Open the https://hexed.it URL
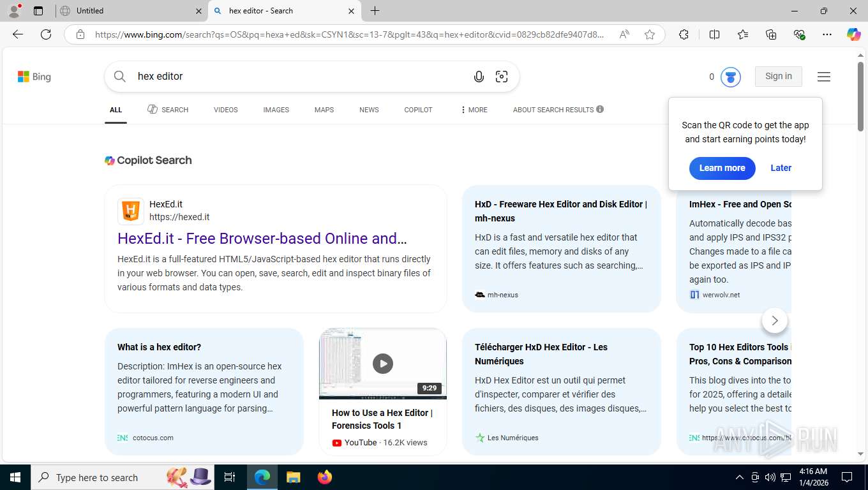This screenshot has width=868, height=490. click(179, 217)
